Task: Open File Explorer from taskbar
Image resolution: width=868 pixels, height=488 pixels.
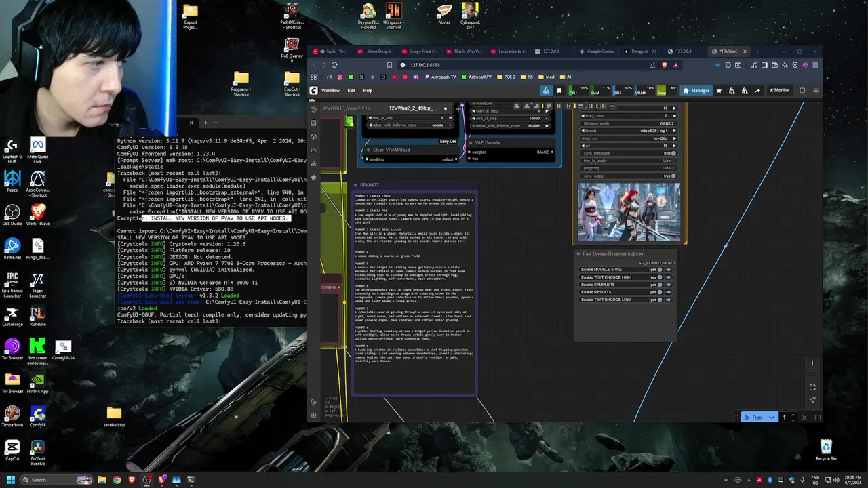Action: pyautogui.click(x=102, y=480)
